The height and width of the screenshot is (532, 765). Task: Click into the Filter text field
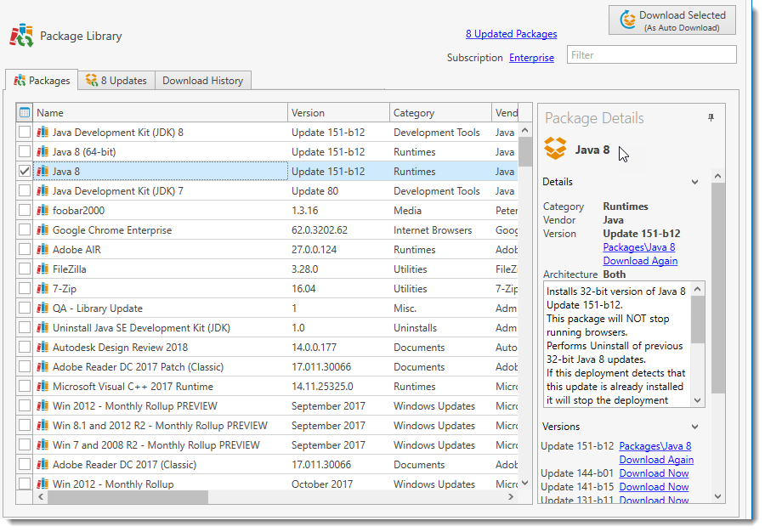(650, 55)
